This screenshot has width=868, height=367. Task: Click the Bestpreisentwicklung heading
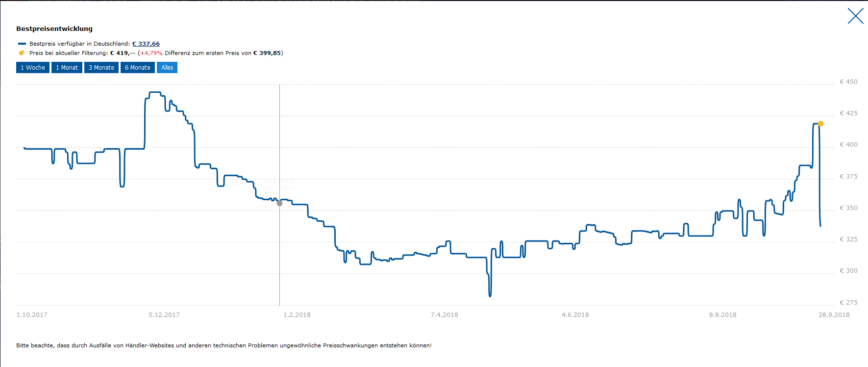[x=54, y=29]
